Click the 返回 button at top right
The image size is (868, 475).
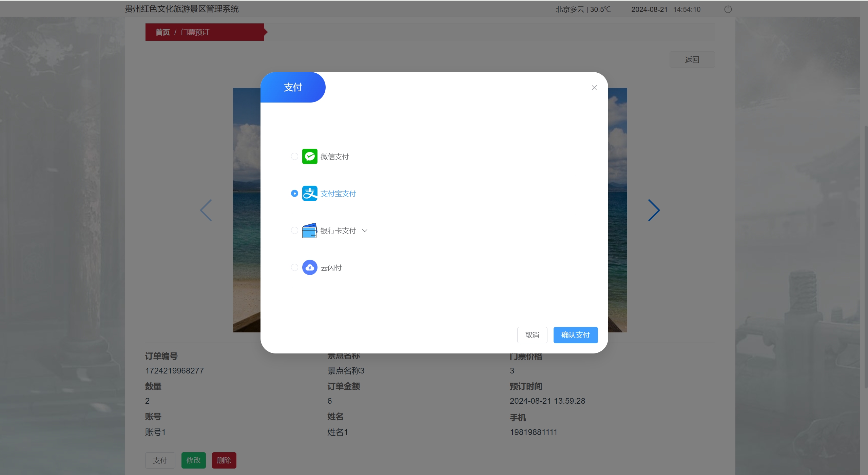pos(692,60)
